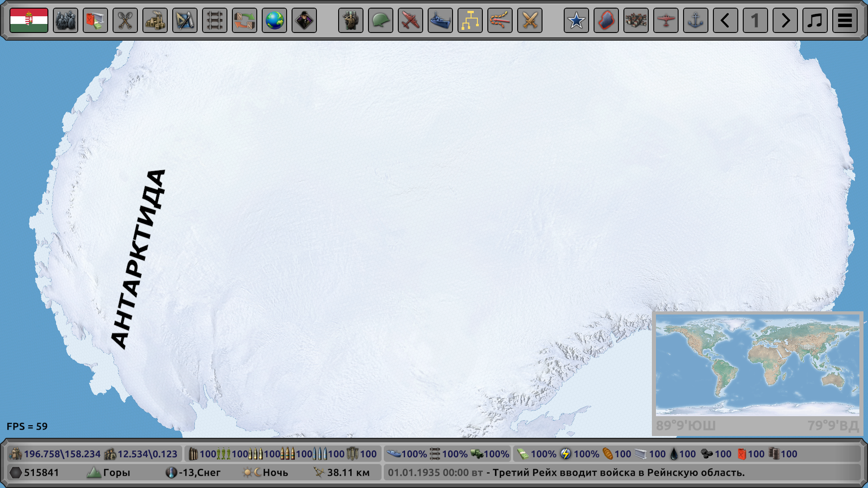Open the crossed shovels construction panel
Viewport: 868px width, 488px height.
click(x=125, y=20)
